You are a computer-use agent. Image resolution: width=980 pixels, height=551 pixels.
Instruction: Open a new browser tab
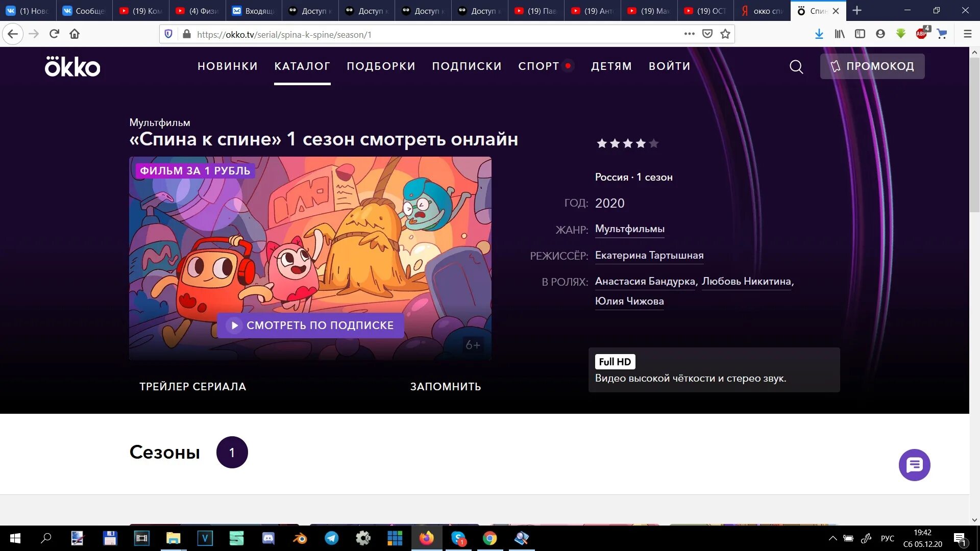point(857,11)
